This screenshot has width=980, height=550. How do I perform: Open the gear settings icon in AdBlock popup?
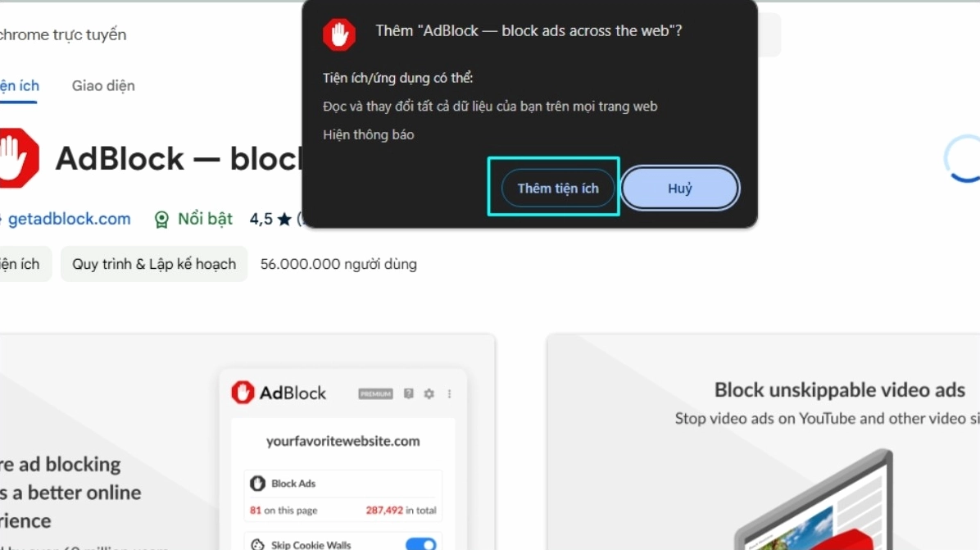tap(429, 393)
